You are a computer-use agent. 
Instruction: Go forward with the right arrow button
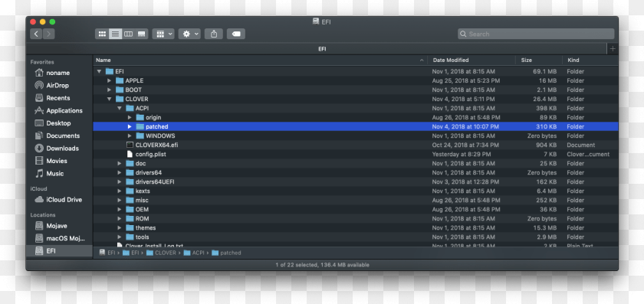coord(48,34)
